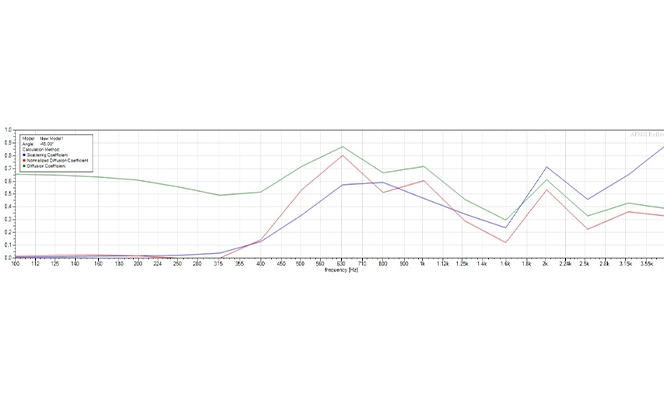Click the 'frequency [Hz]' axis title
This screenshot has height=406, width=664.
339,271
